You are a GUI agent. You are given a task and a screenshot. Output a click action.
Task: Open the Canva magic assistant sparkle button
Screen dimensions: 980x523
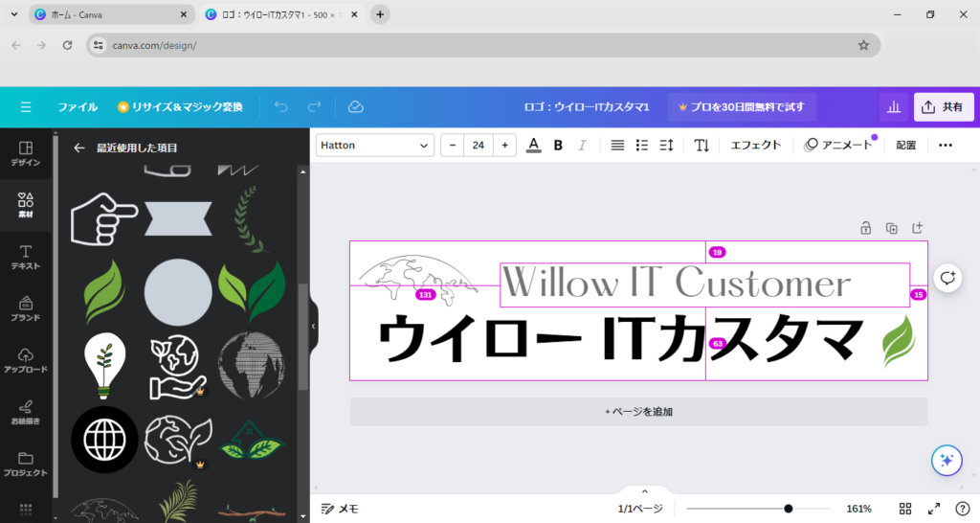(947, 460)
